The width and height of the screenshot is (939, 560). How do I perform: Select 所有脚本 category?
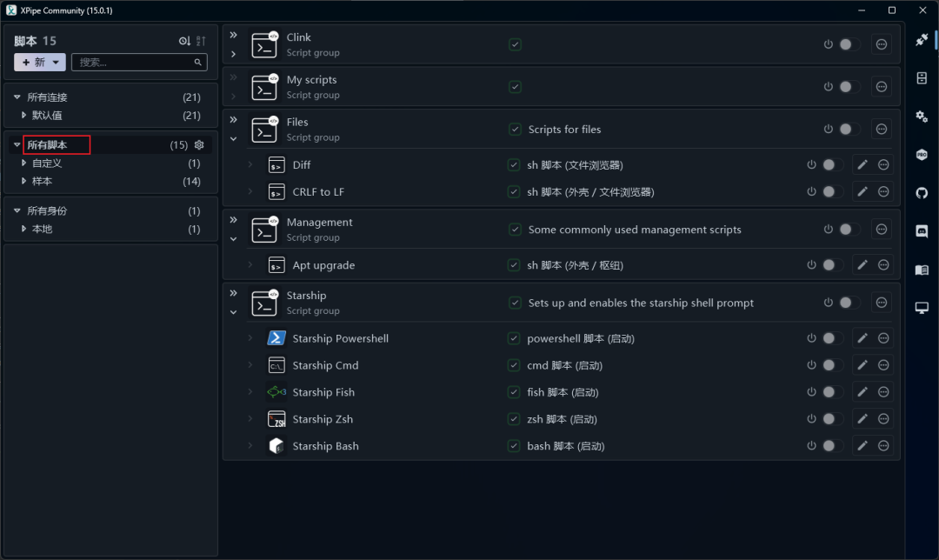pos(47,145)
